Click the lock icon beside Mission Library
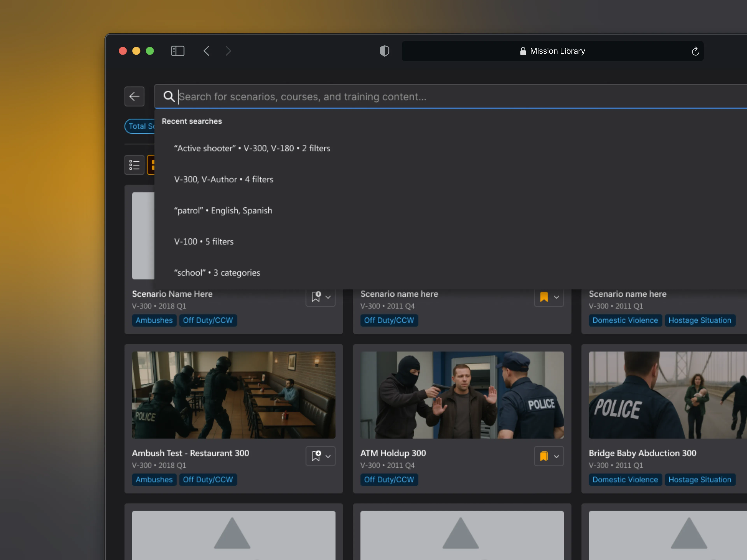Image resolution: width=747 pixels, height=560 pixels. tap(523, 51)
